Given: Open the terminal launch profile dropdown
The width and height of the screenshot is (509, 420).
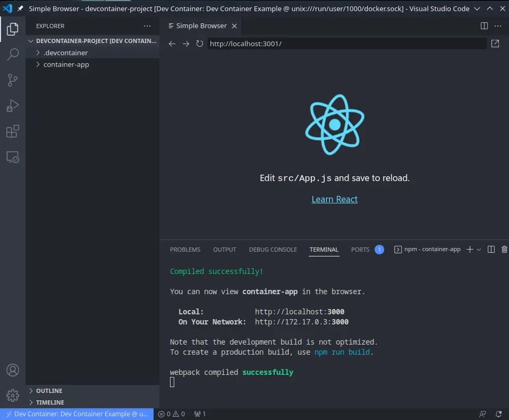Looking at the screenshot, I should (479, 250).
